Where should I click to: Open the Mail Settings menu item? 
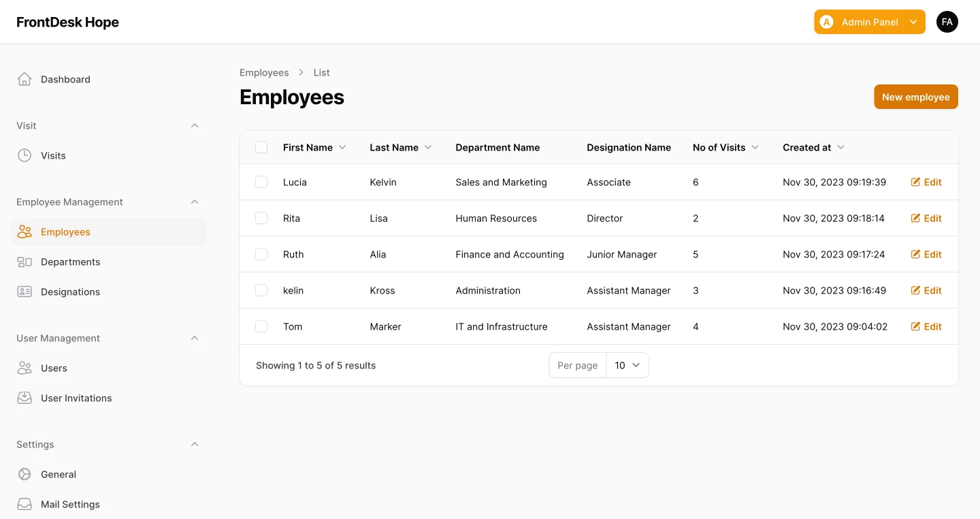pos(109,504)
